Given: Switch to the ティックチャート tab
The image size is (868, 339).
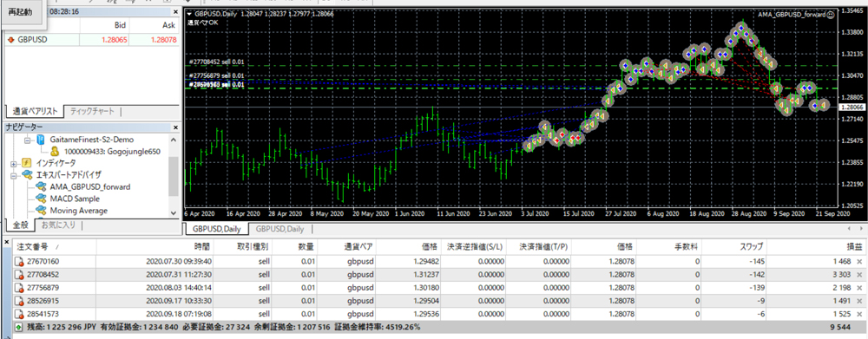Looking at the screenshot, I should pyautogui.click(x=92, y=111).
